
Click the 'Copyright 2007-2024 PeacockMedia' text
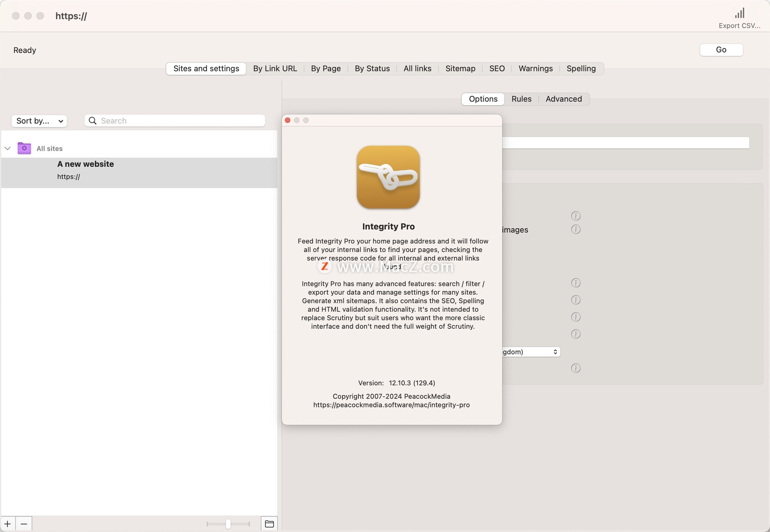[391, 396]
